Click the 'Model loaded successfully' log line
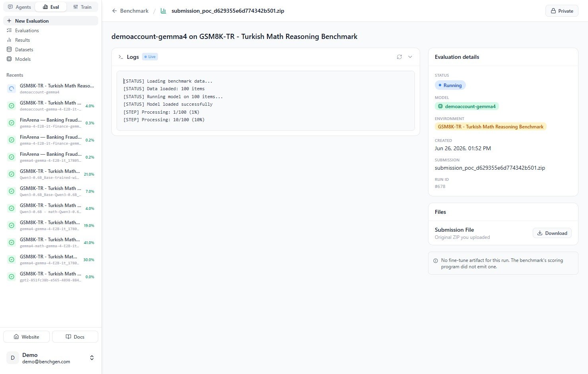This screenshot has width=588, height=374. [168, 104]
